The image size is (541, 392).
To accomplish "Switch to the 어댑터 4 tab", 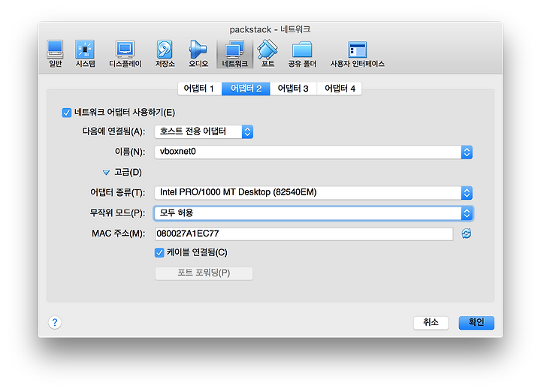I will tap(340, 89).
